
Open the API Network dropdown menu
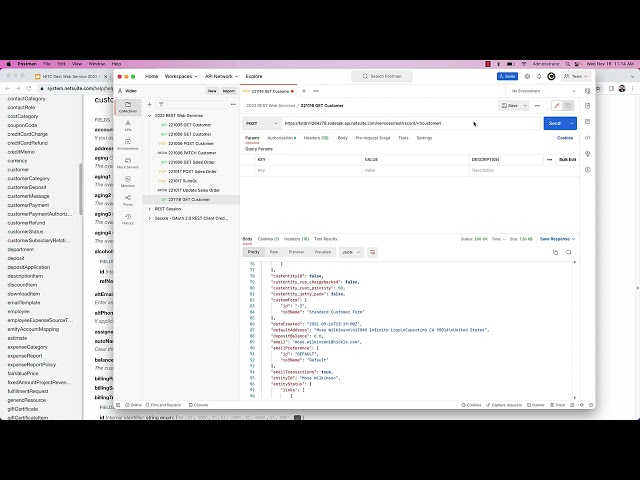pyautogui.click(x=221, y=76)
